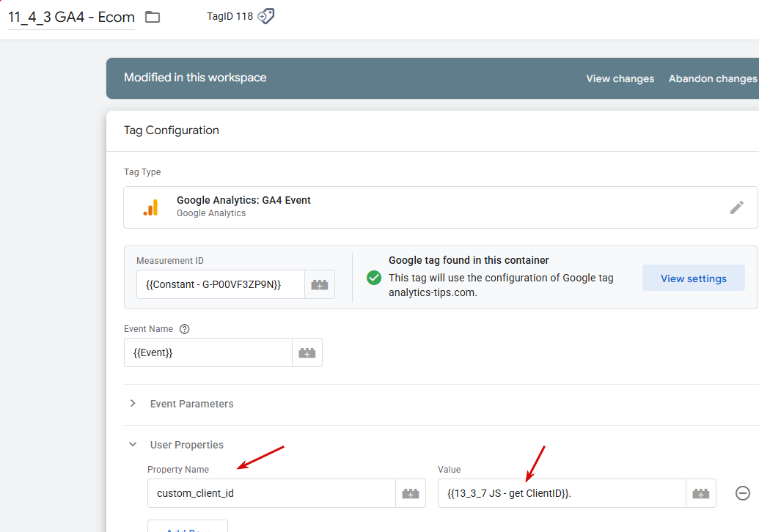Click the TagID 118 tag icon
This screenshot has height=532, width=759.
[x=265, y=16]
